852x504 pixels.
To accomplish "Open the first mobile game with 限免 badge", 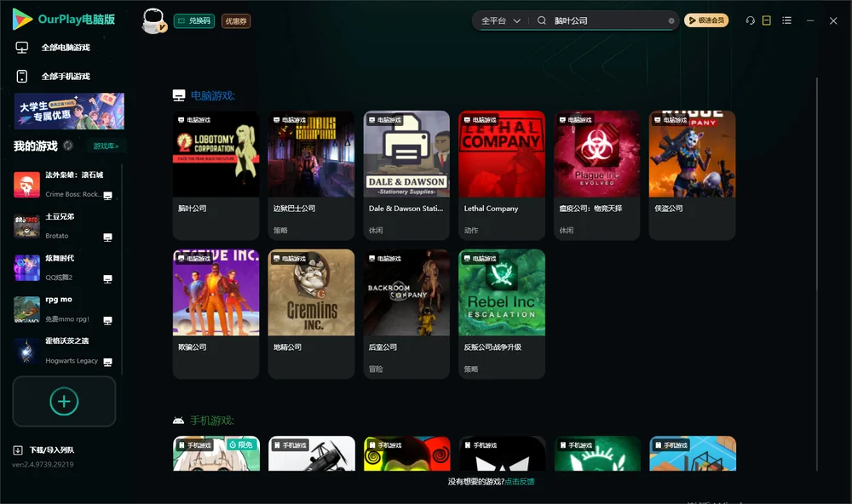I will click(216, 454).
